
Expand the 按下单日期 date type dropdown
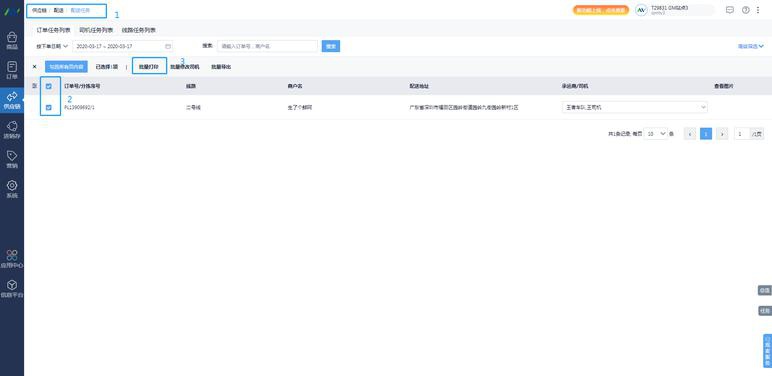52,46
